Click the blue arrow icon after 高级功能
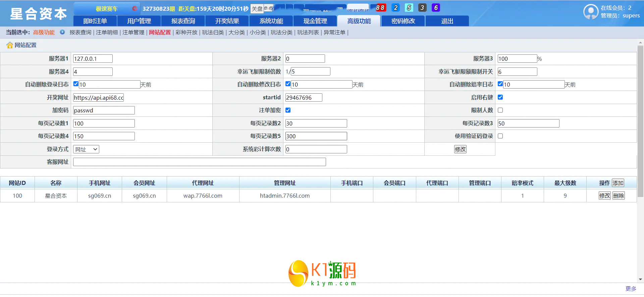 click(62, 32)
